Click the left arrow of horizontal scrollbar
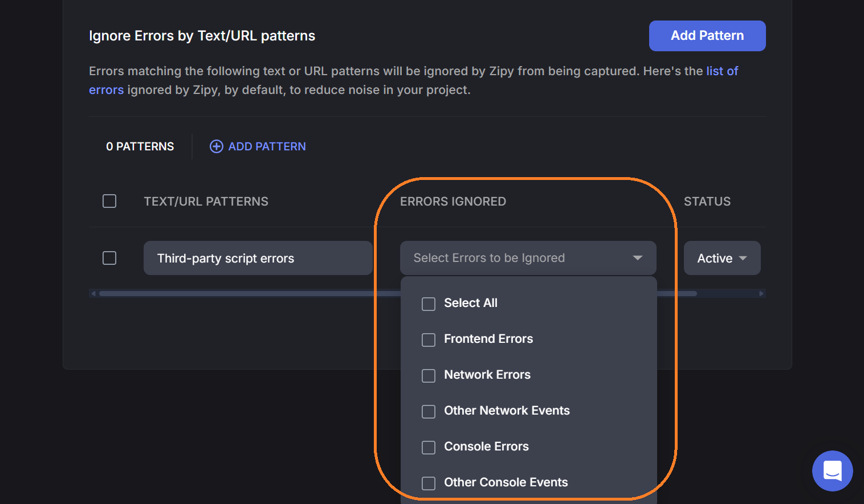Image resolution: width=864 pixels, height=504 pixels. pos(93,294)
